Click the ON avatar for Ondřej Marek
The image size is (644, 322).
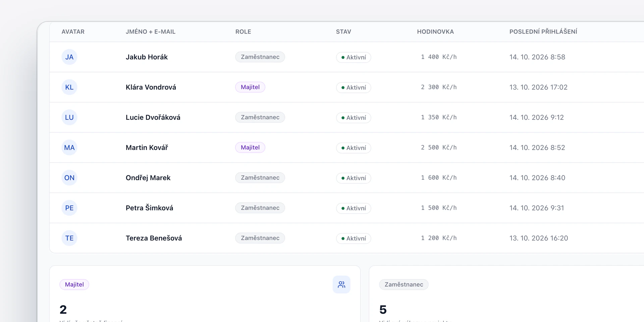tap(69, 178)
